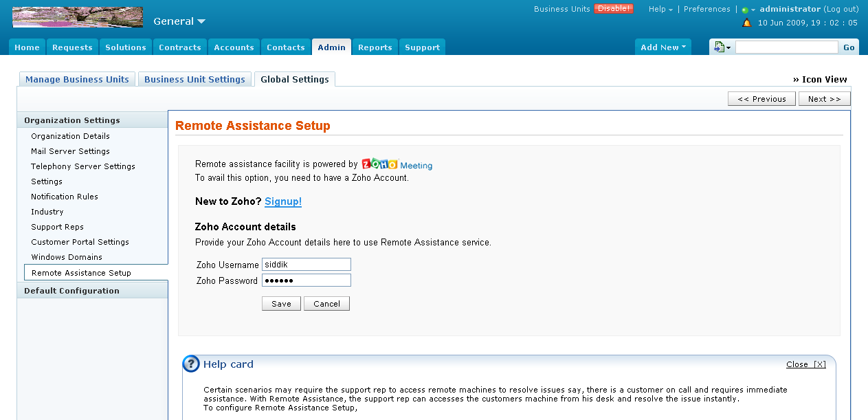Open Windows Domains settings
The image size is (868, 420).
tap(67, 257)
